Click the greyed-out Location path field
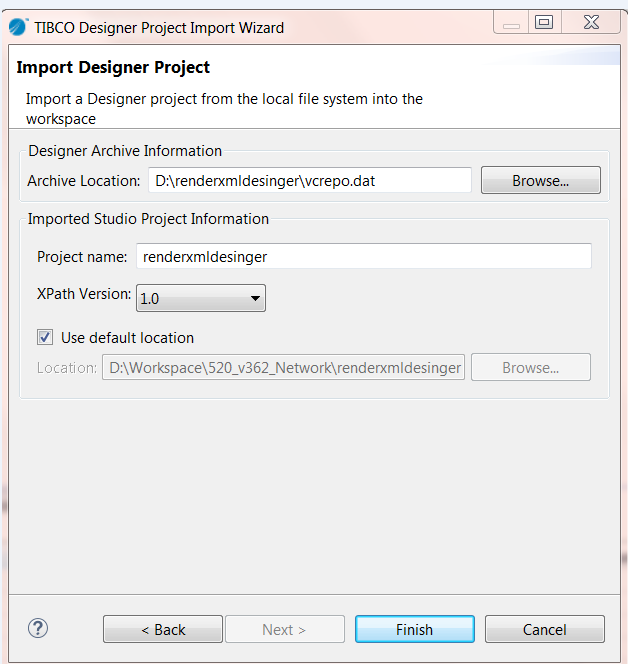 pos(283,368)
